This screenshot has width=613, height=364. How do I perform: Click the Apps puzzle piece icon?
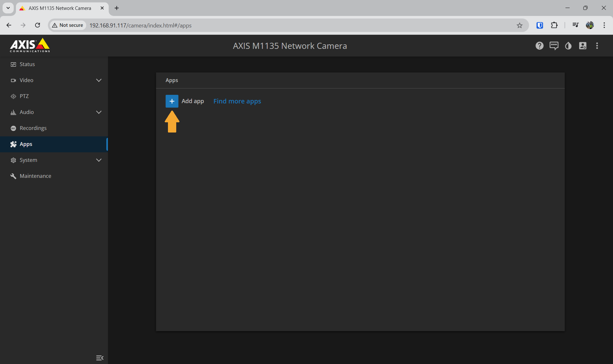[13, 144]
